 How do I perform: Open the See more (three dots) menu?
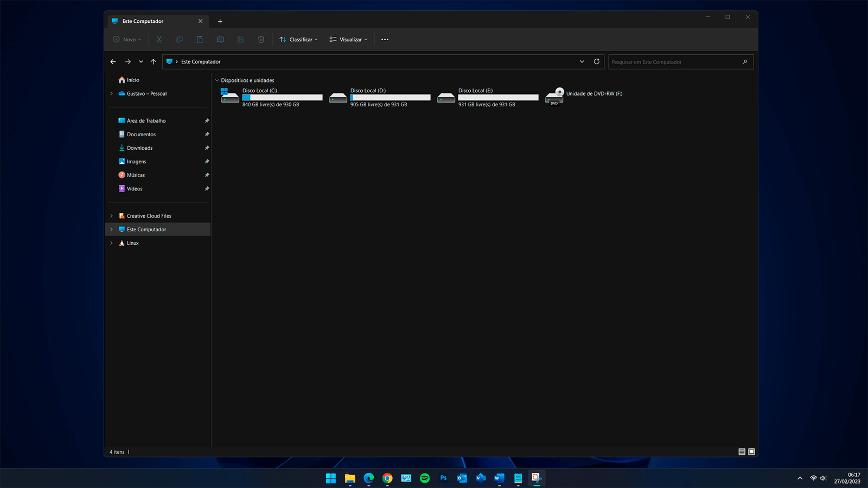click(385, 40)
